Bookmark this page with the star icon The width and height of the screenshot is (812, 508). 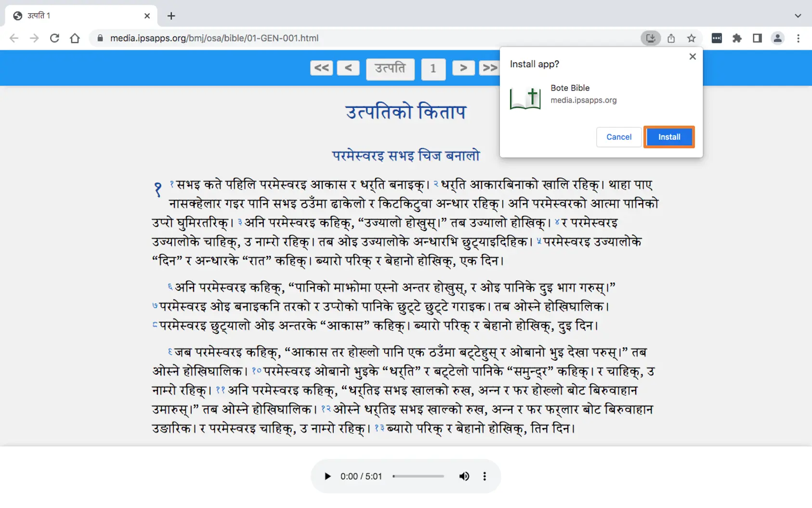point(691,39)
